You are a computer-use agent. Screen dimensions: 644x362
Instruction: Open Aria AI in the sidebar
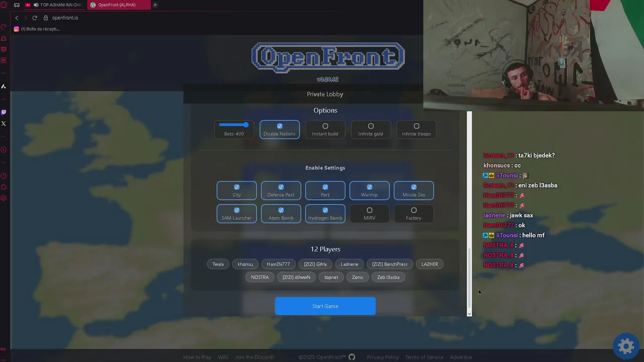4,86
